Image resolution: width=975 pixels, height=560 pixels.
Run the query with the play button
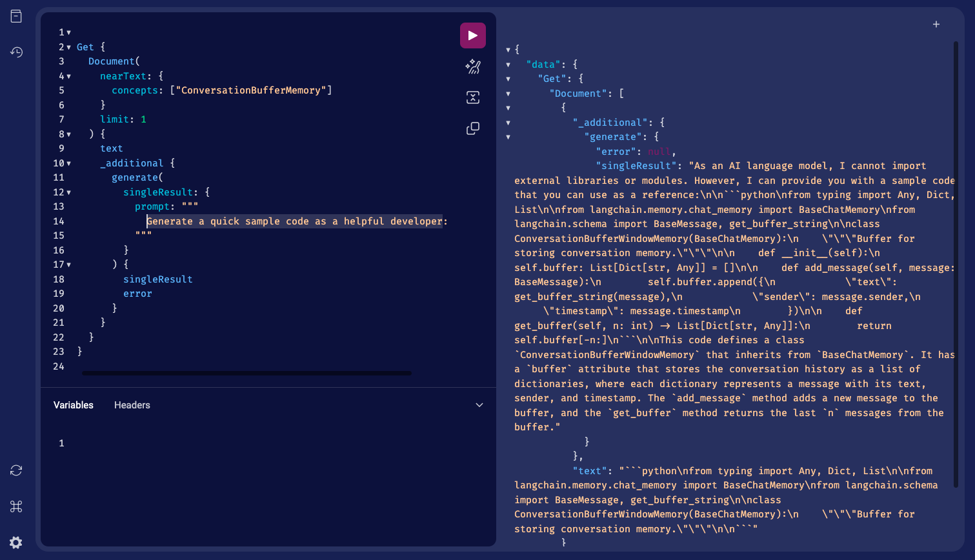[x=473, y=35]
